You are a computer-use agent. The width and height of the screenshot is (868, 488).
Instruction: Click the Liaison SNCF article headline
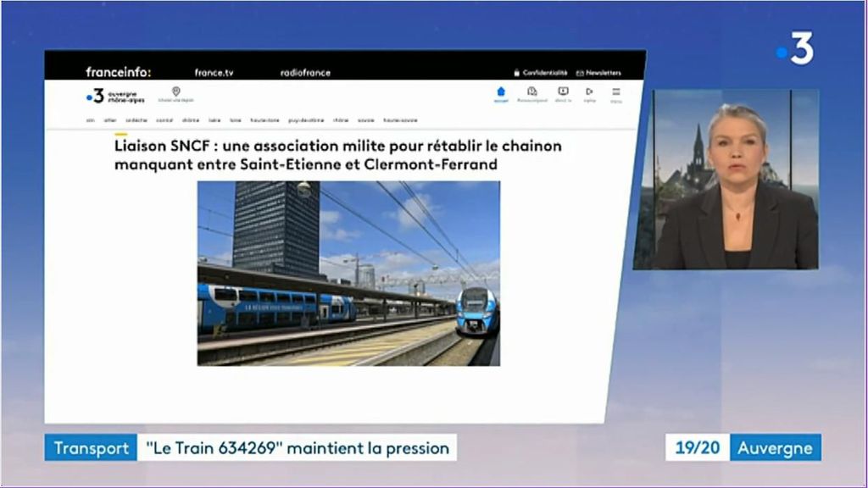[337, 155]
